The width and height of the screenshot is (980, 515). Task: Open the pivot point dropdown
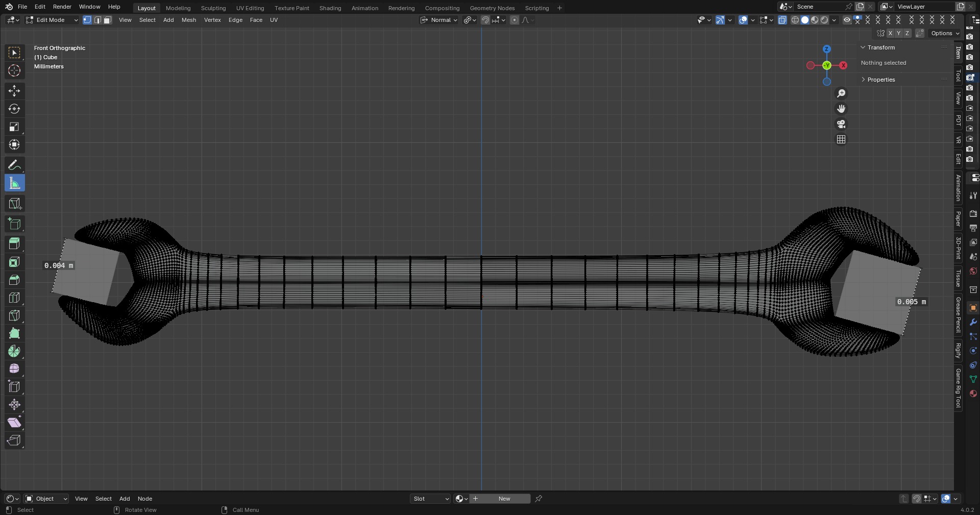470,20
